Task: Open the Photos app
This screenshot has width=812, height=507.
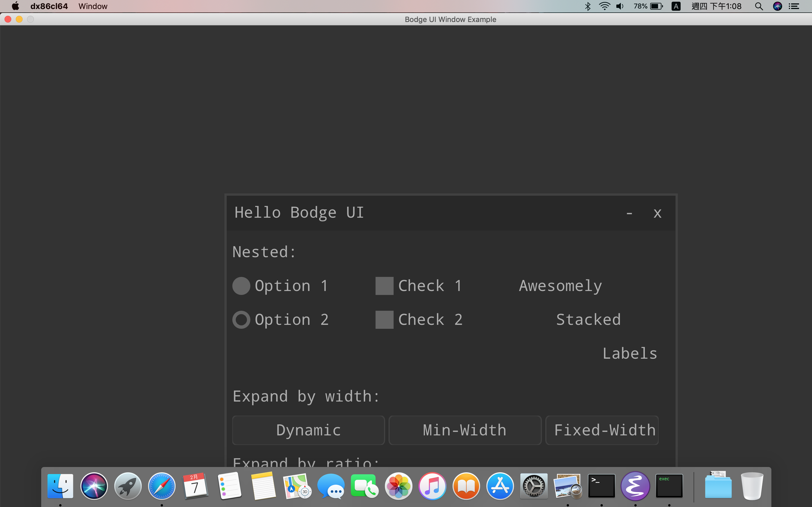Action: [x=399, y=486]
